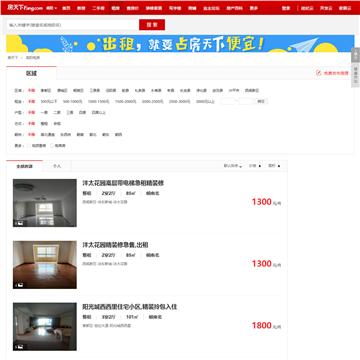Open 装修家居 in top navigation
Image resolution: width=360 pixels, height=360 pixels.
tap(154, 8)
